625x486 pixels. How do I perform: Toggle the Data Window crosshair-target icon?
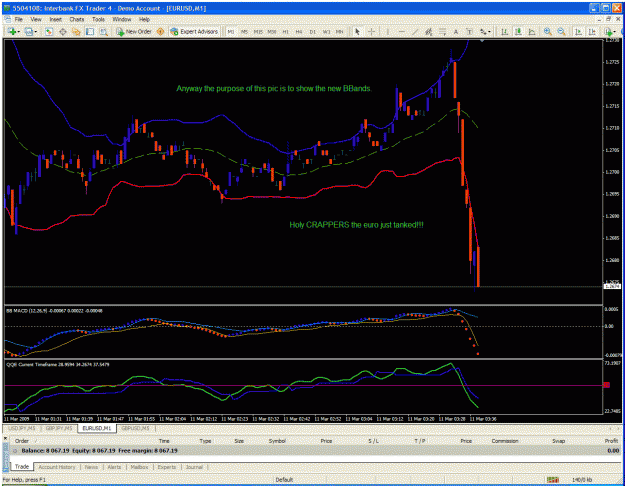coord(63,31)
